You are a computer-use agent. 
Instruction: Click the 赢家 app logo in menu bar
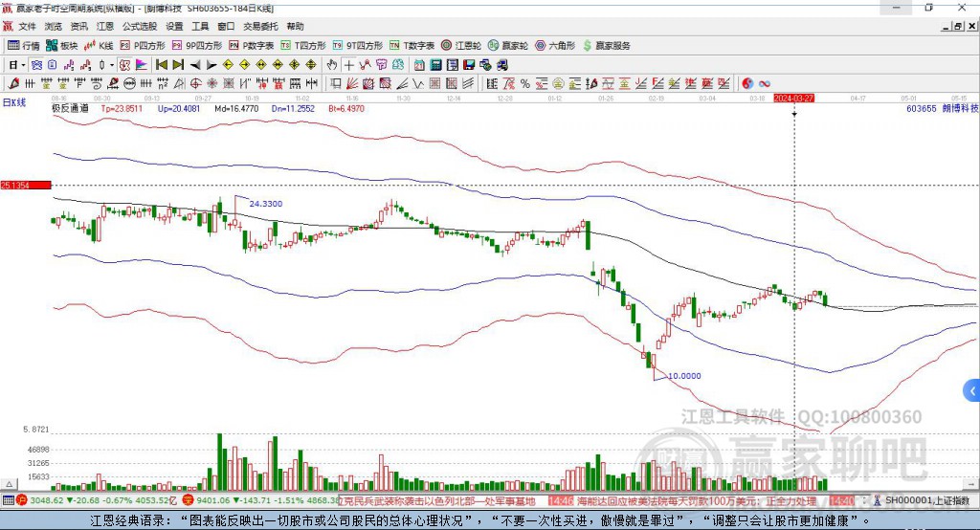8,26
